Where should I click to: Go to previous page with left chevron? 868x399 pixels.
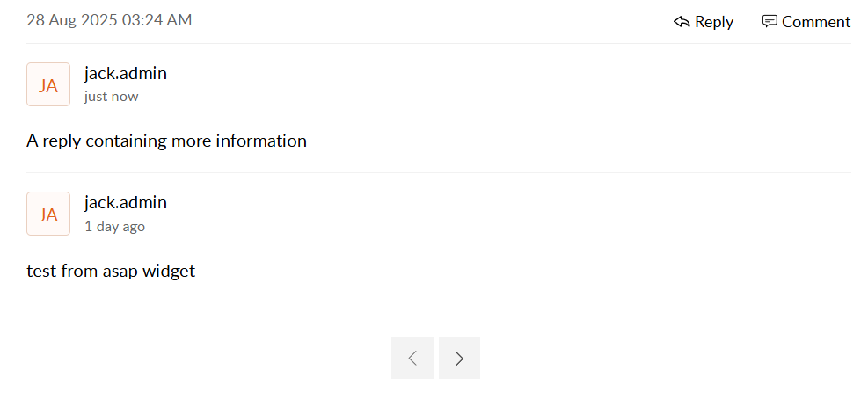(412, 358)
